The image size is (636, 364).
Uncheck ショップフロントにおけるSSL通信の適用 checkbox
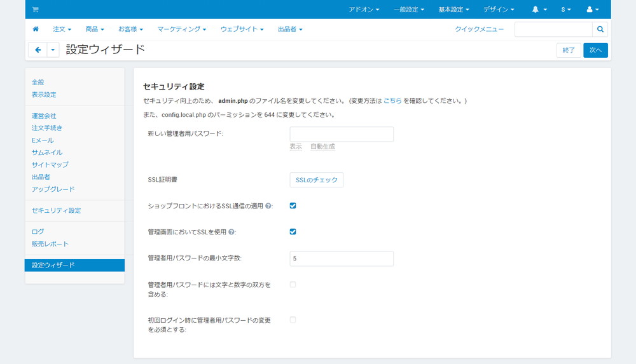293,206
